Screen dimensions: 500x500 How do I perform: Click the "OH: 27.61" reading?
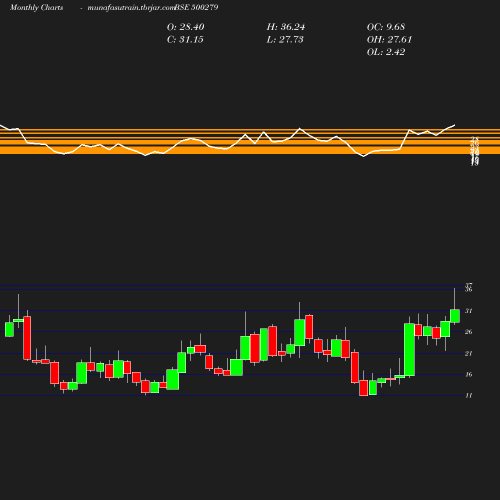click(389, 40)
